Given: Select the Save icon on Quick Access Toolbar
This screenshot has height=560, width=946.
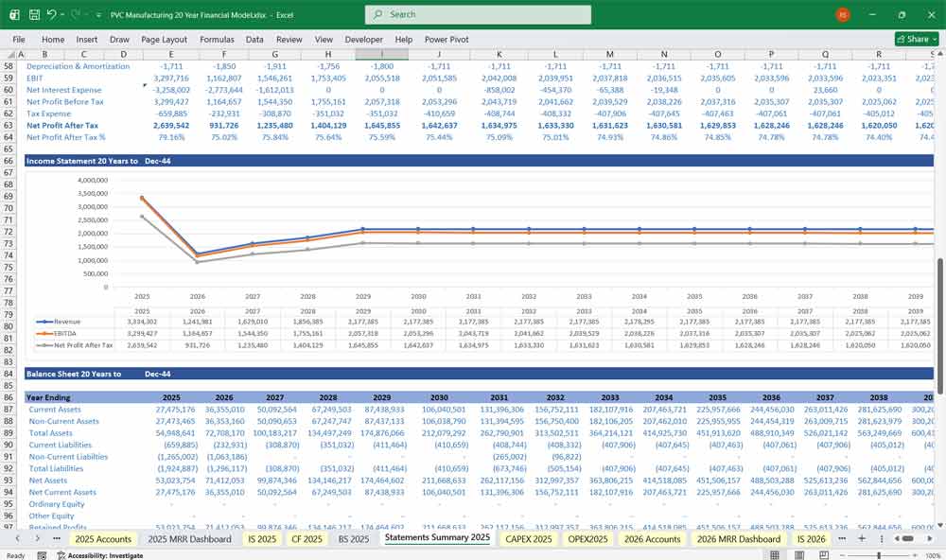Looking at the screenshot, I should pyautogui.click(x=33, y=14).
